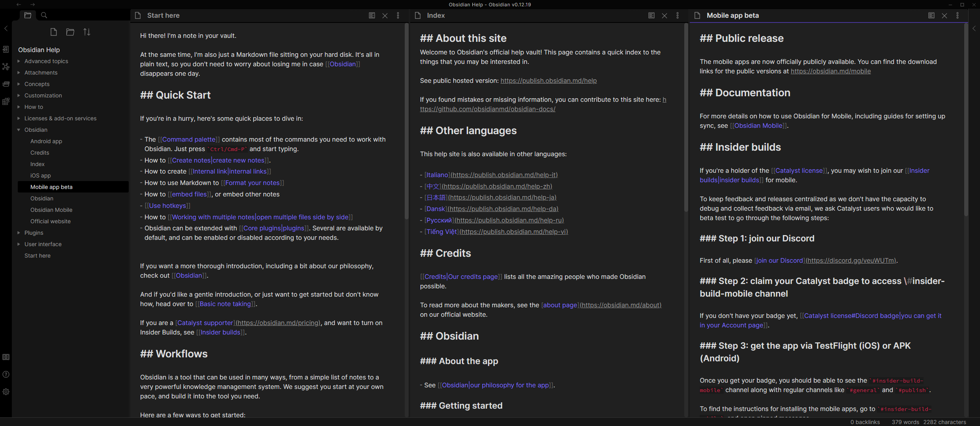Follow the Use hotkeys link

pos(167,206)
